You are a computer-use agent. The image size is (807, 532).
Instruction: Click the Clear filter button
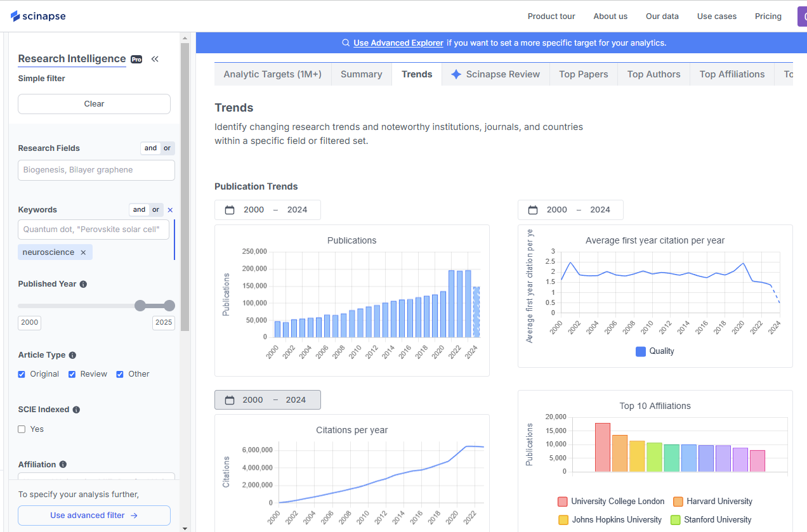coord(94,103)
